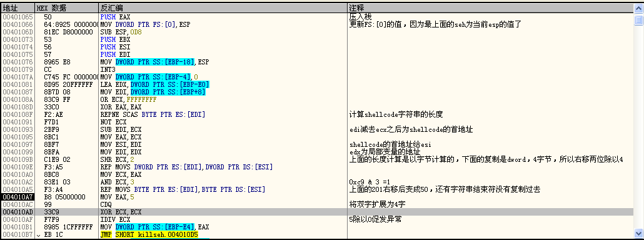Screen dimensions: 644x240
Task: Select the REP MOVS BYTE PTR instruction
Action: click(x=183, y=189)
